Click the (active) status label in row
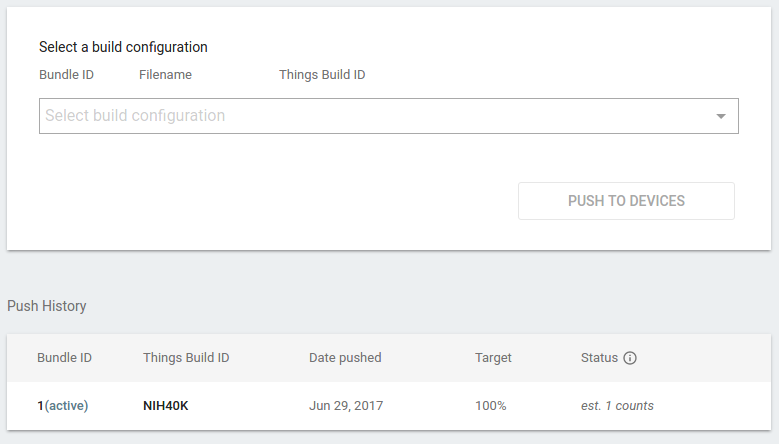The height and width of the screenshot is (444, 779). [67, 406]
